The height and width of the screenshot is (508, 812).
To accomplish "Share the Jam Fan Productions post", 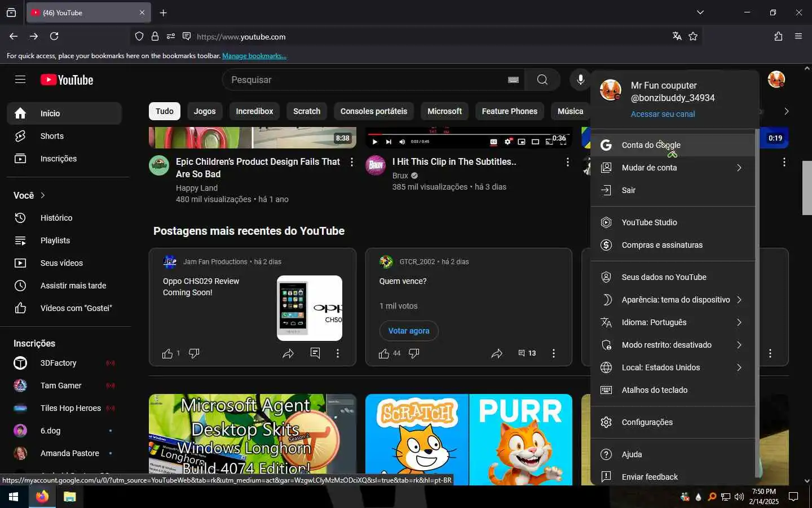I will tap(288, 353).
